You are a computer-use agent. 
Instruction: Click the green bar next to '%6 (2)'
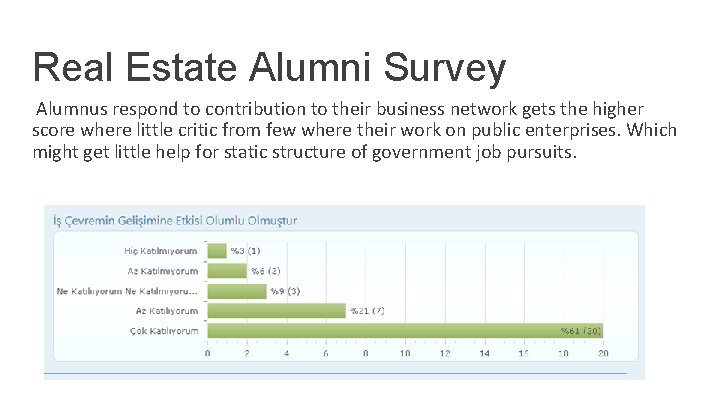[x=227, y=271]
